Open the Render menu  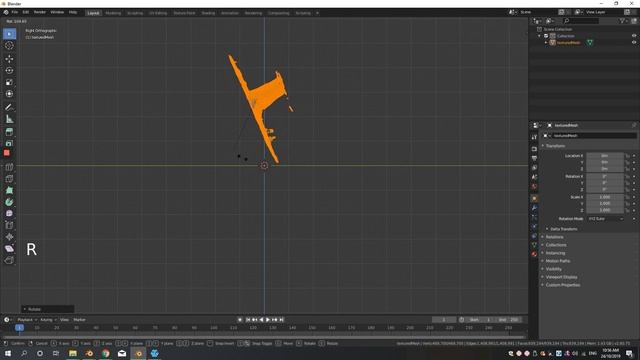click(40, 13)
